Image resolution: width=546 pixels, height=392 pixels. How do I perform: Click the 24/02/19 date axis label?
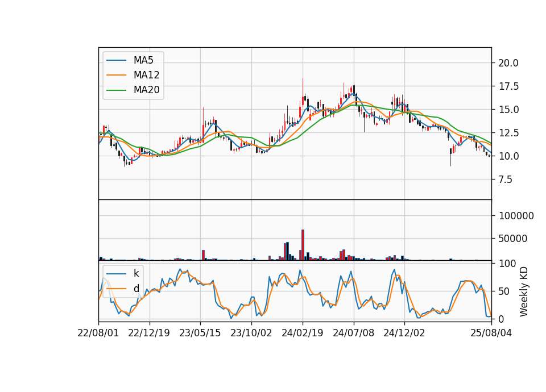click(x=302, y=333)
